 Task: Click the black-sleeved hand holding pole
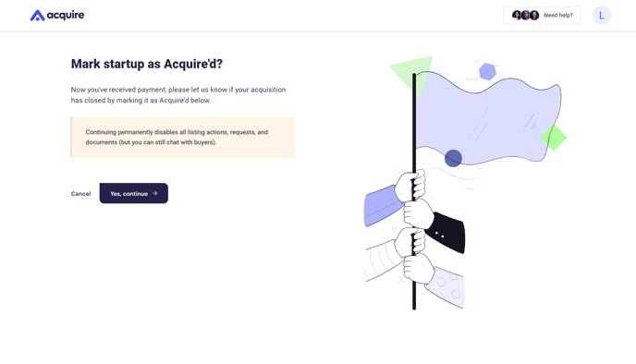(434, 224)
